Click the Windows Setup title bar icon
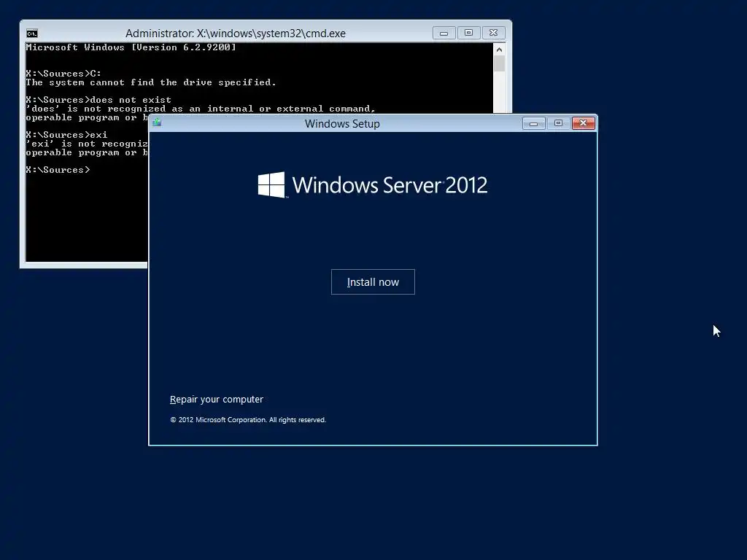 [157, 122]
